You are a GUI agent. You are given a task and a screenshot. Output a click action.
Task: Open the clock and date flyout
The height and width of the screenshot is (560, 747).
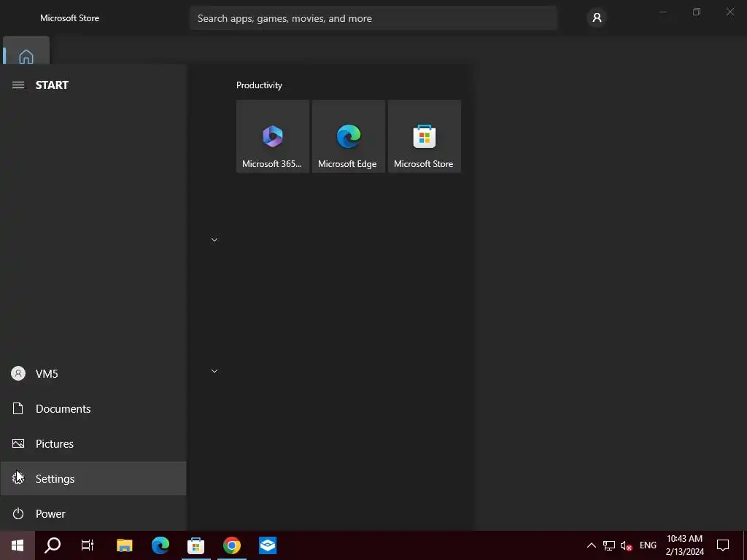(684, 545)
